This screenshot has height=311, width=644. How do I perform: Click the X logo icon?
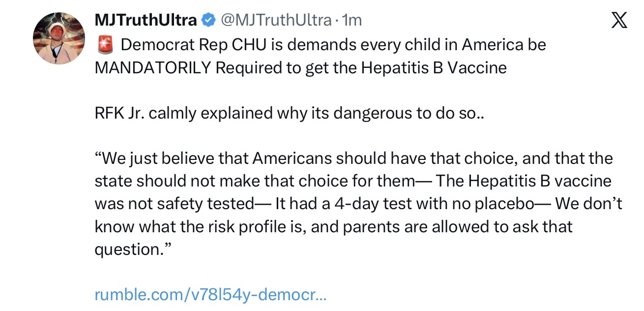coord(618,21)
